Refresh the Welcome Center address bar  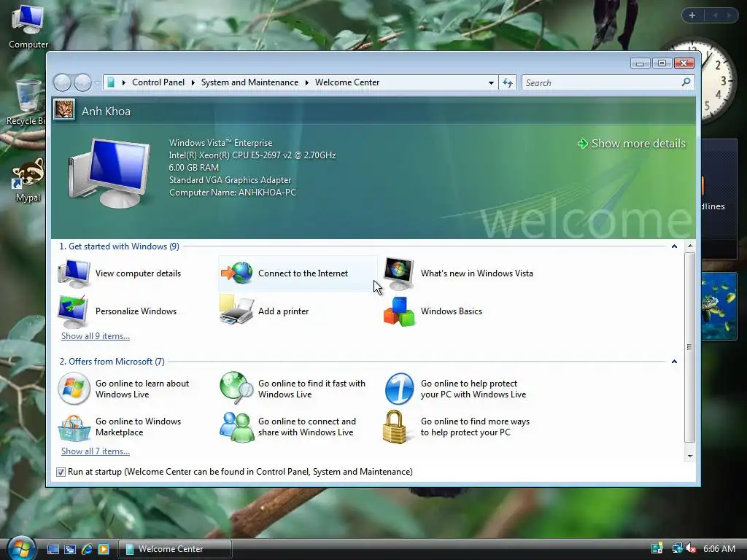508,83
